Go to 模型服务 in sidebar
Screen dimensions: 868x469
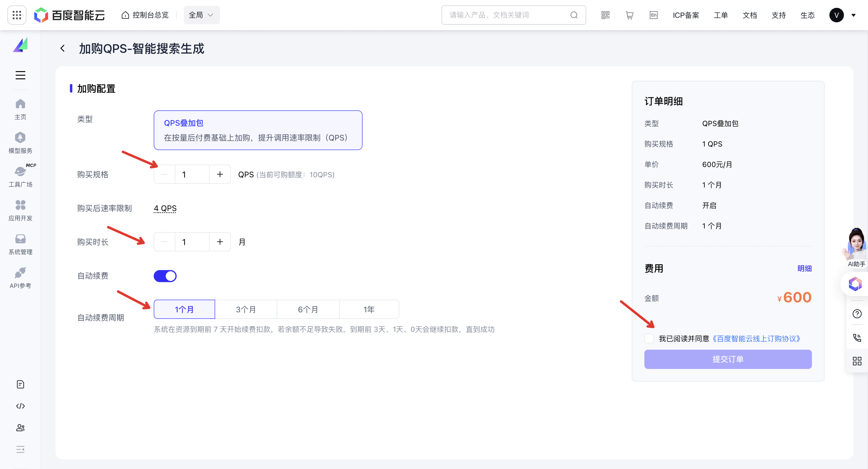[x=20, y=143]
